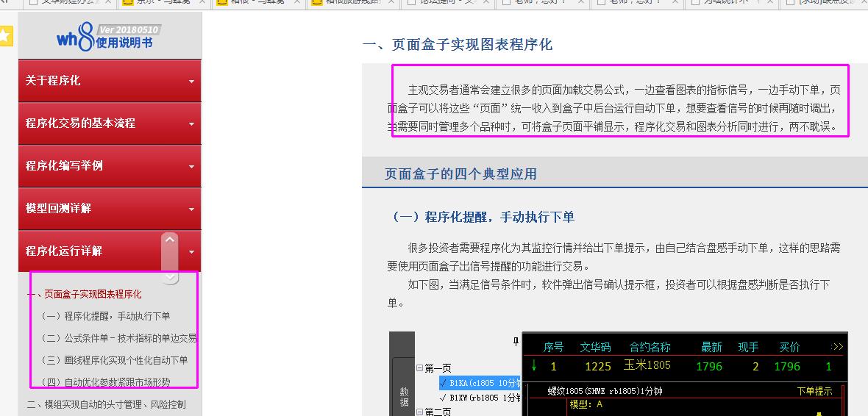Click the >> more-columns arrow in the quote table
This screenshot has width=868, height=416.
pos(837,348)
